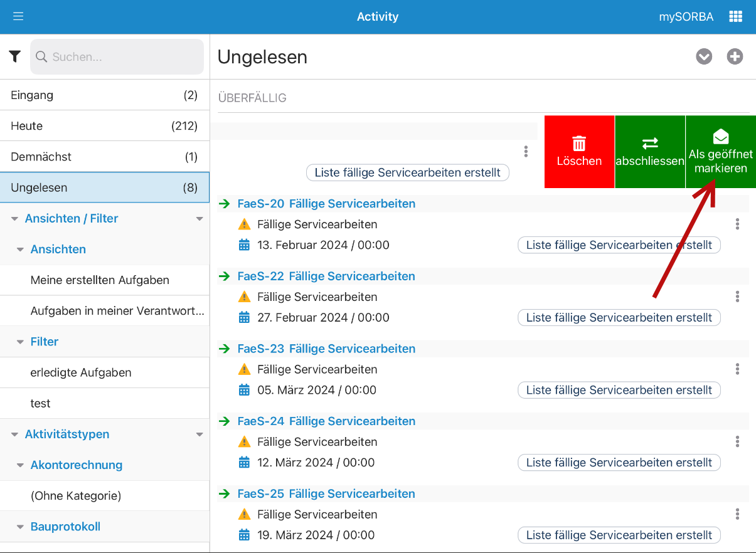Select Meine erstellten Aufgaben view
The width and height of the screenshot is (756, 553).
tap(105, 280)
